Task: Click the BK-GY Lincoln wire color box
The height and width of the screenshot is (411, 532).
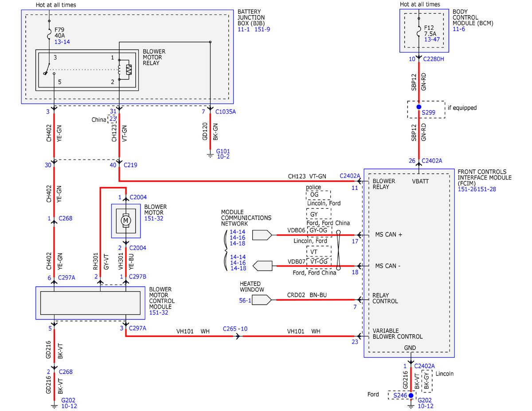Action: point(427,382)
